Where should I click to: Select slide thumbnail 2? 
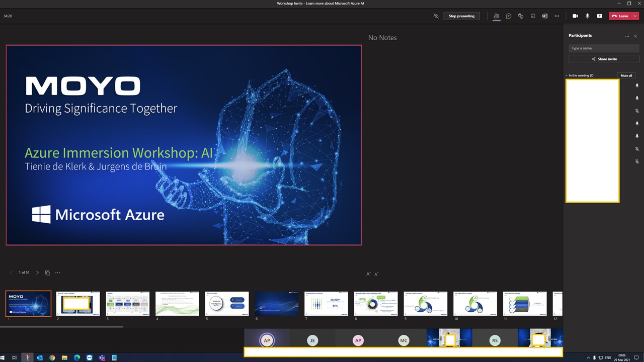(78, 304)
